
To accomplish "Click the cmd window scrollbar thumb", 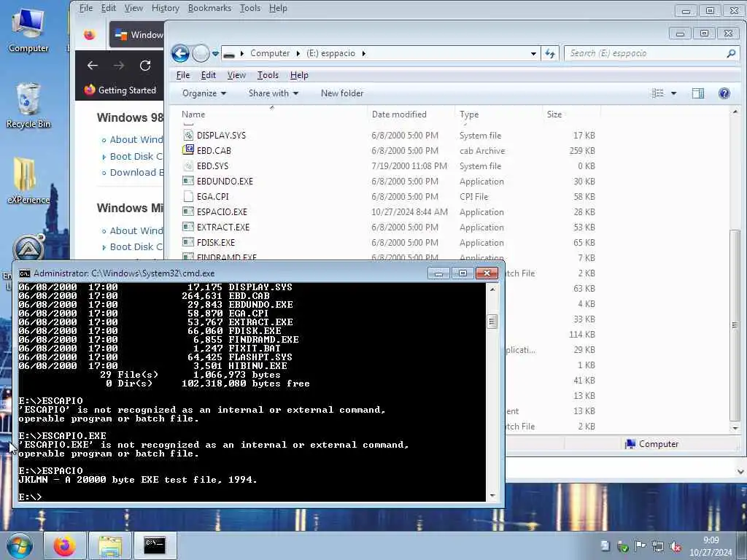I will [x=492, y=322].
